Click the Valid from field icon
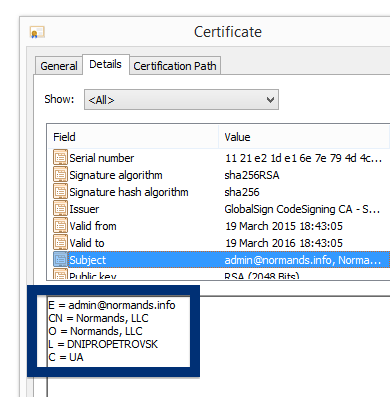The width and height of the screenshot is (390, 397). tap(60, 226)
